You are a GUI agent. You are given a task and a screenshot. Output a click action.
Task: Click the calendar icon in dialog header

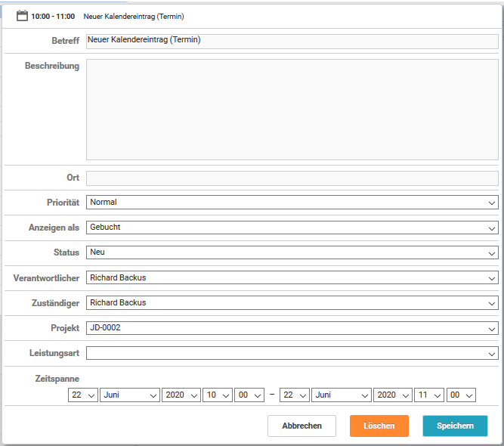pos(22,15)
